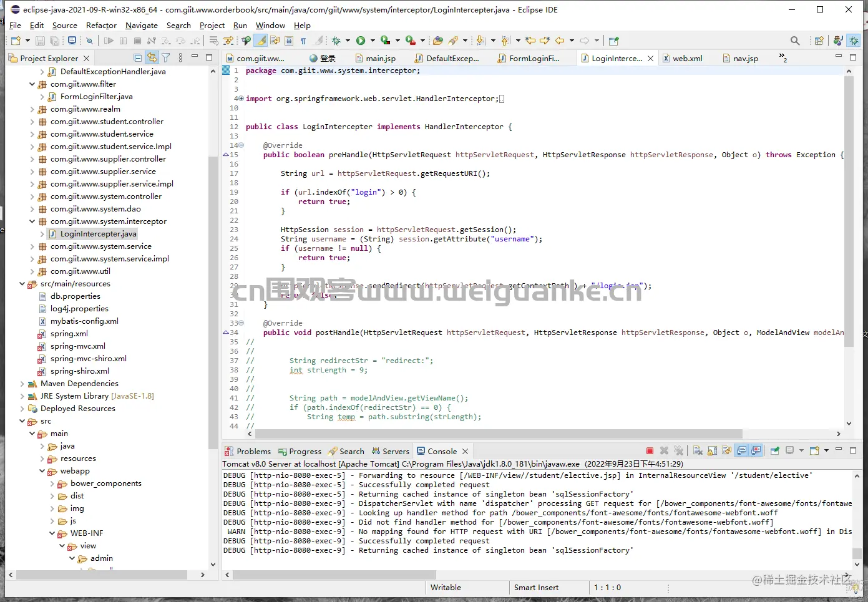Toggle Link with Editor in Project Explorer
Image resolution: width=868 pixels, height=602 pixels.
point(152,58)
